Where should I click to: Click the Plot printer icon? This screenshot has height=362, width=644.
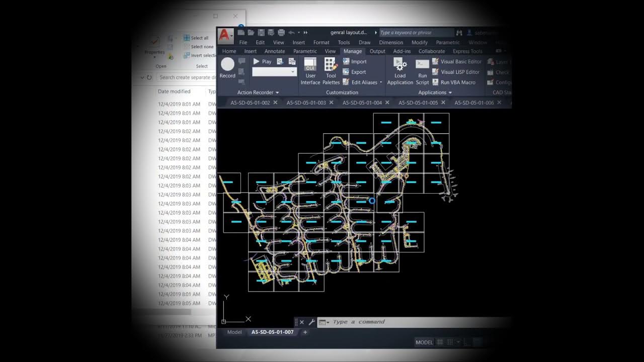[281, 32]
